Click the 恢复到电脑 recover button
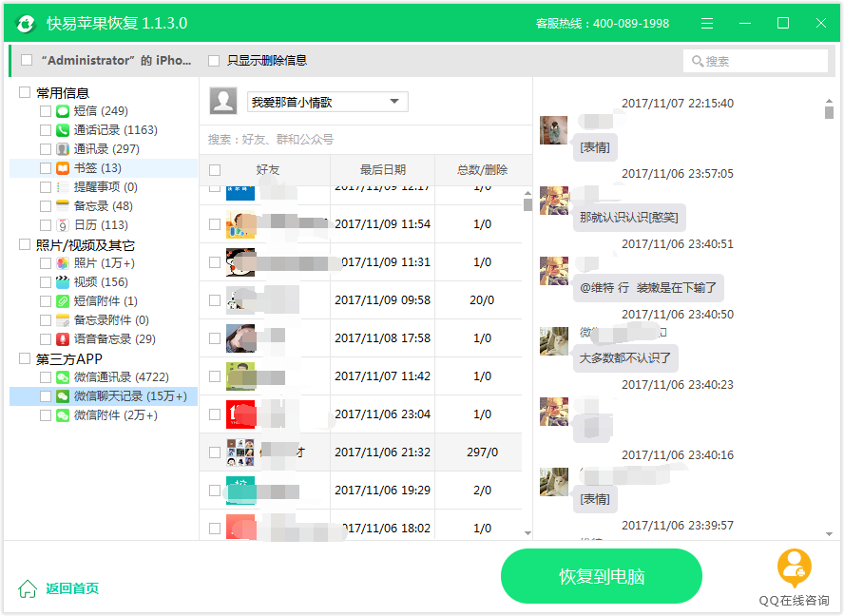This screenshot has height=616, width=844. [x=602, y=576]
